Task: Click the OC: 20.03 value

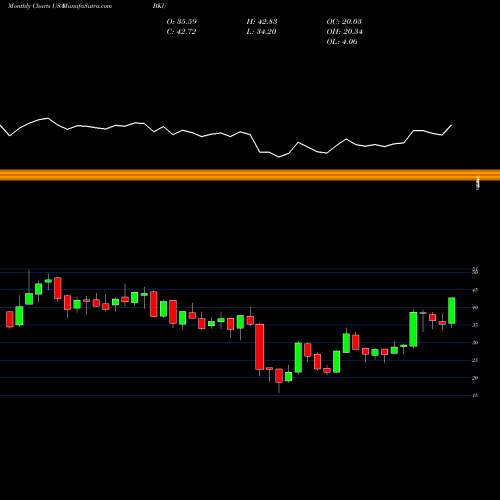Action: click(344, 22)
